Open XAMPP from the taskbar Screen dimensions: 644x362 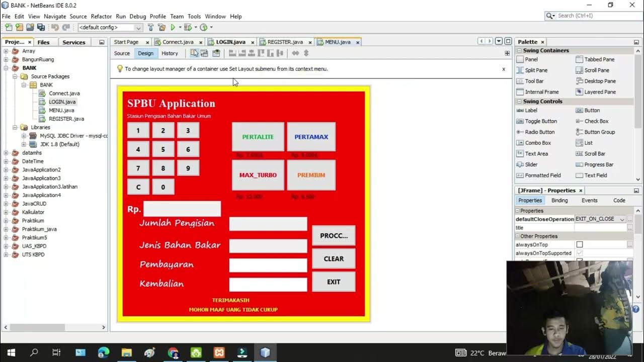tap(219, 352)
